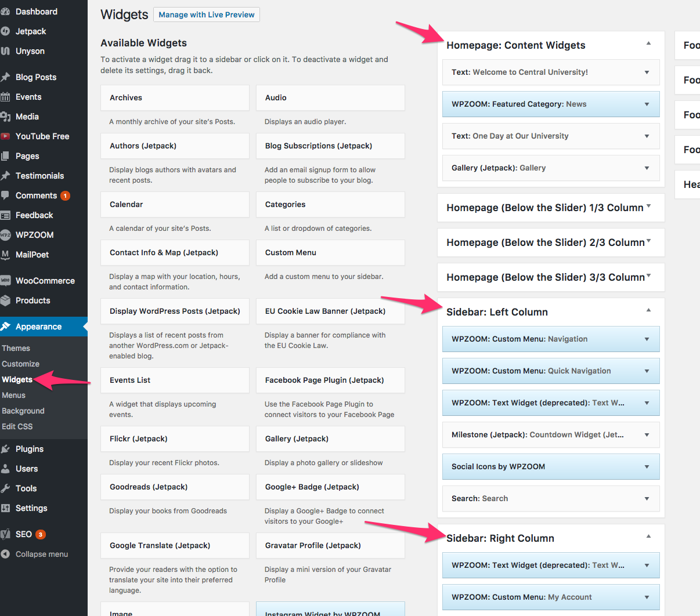Select the Widgets submenu item

pos(17,379)
